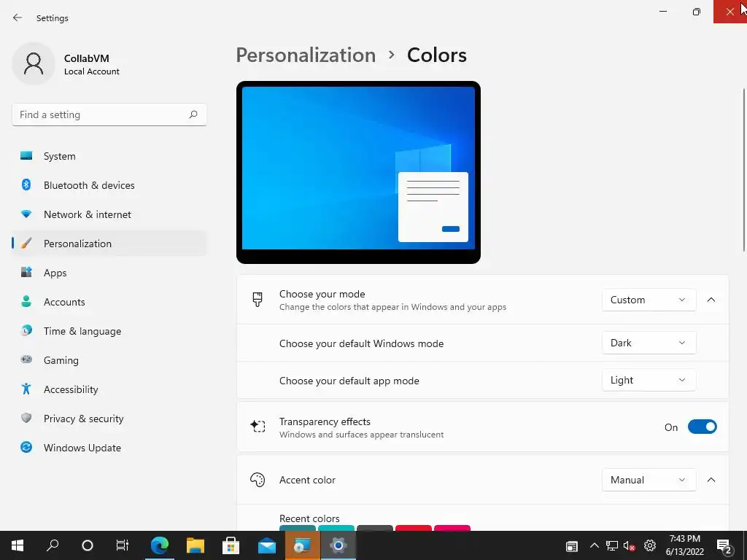This screenshot has width=747, height=560.
Task: Click the Settings gear app on taskbar
Action: coord(338,545)
